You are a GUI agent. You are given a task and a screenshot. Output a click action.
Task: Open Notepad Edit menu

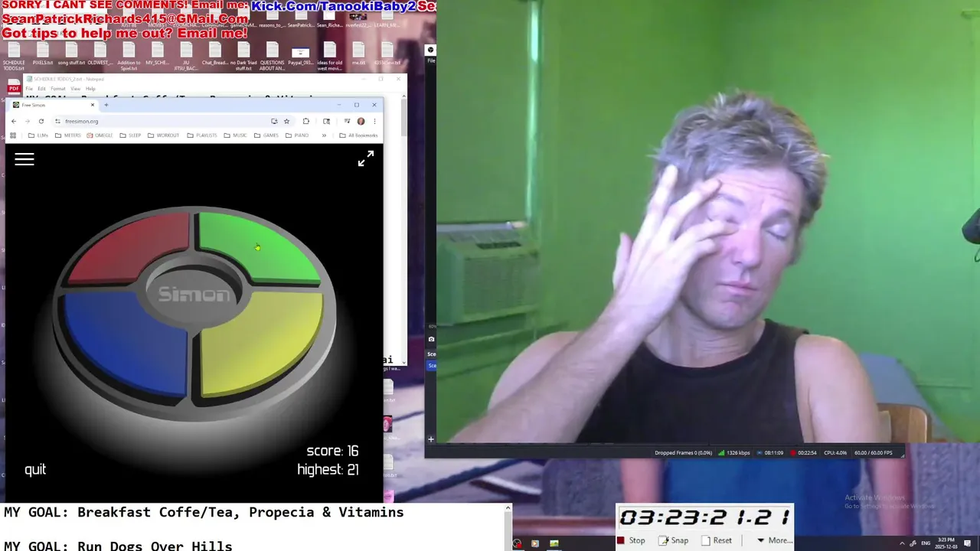click(41, 89)
